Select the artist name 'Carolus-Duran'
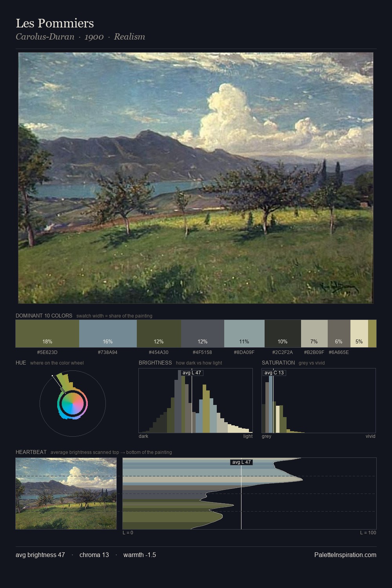The width and height of the screenshot is (392, 588). [45, 37]
